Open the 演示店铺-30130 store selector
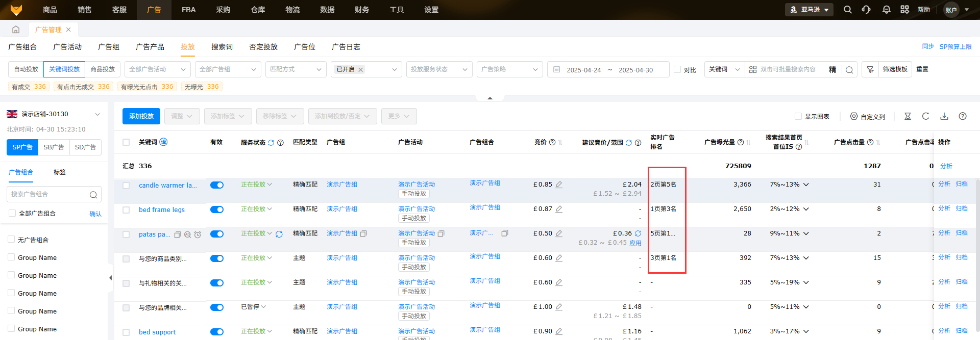 (54, 114)
